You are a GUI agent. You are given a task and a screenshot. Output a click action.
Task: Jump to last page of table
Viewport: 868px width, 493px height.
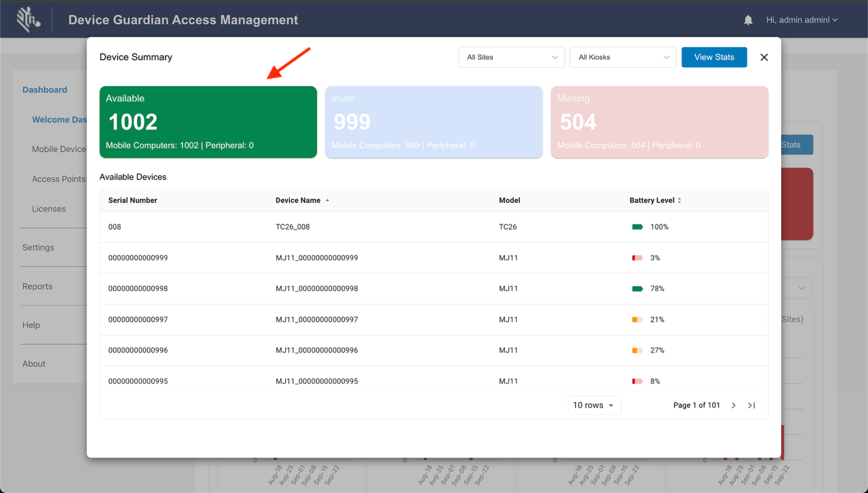[752, 405]
